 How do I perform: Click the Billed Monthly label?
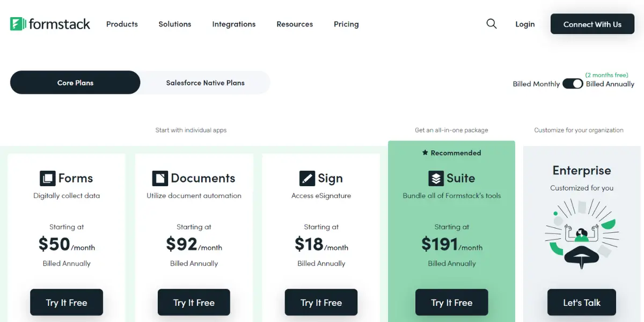[536, 84]
